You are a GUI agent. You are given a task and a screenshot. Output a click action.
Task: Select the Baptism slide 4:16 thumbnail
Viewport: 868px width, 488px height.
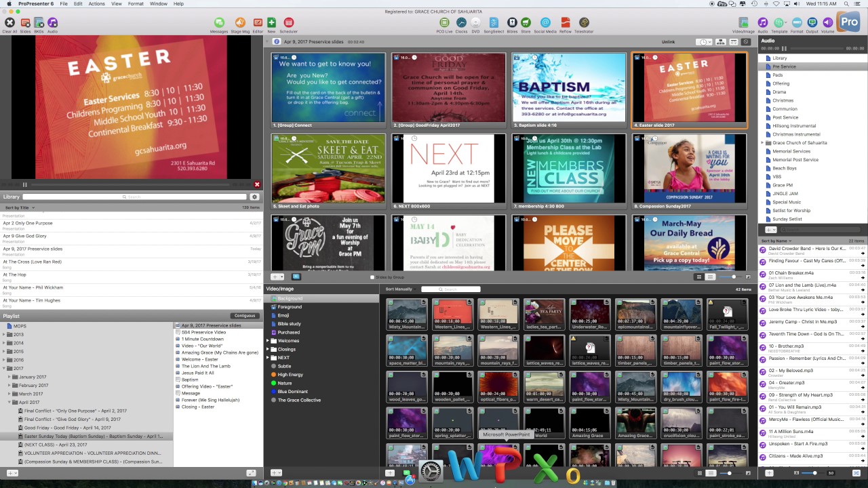point(569,91)
